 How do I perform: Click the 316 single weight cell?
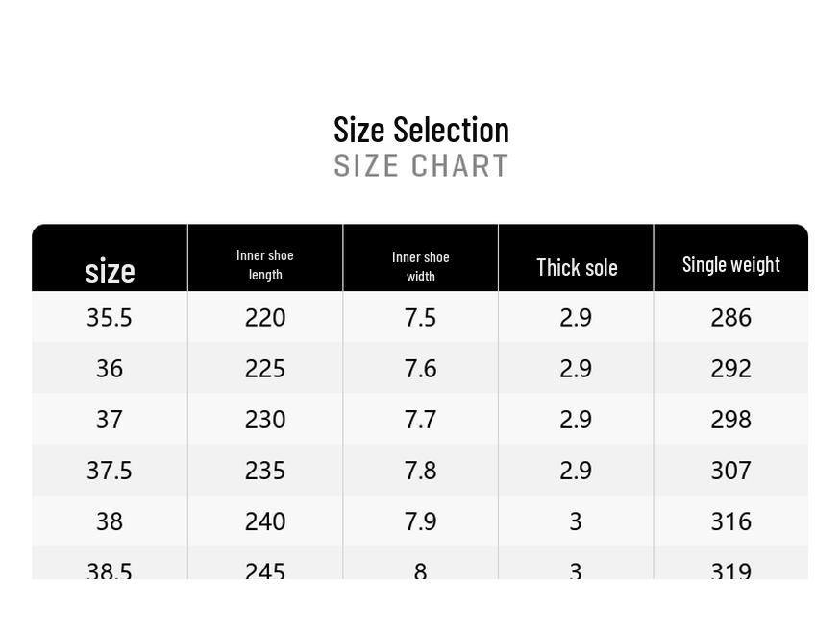(730, 521)
